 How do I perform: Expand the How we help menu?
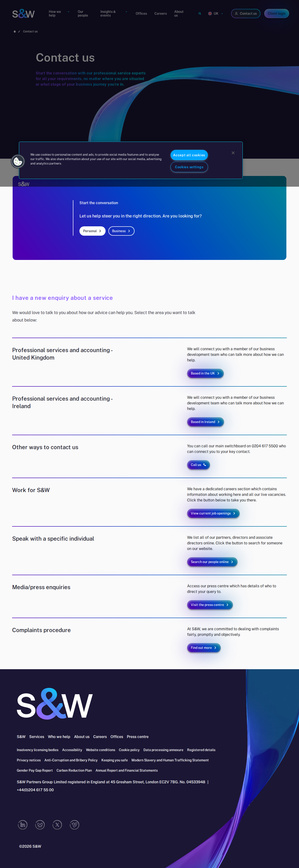(x=59, y=14)
